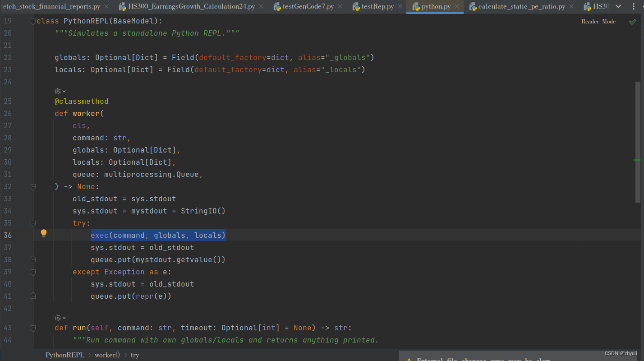The height and width of the screenshot is (361, 644).
Task: Click the worker() breadcrumb
Action: 107,355
